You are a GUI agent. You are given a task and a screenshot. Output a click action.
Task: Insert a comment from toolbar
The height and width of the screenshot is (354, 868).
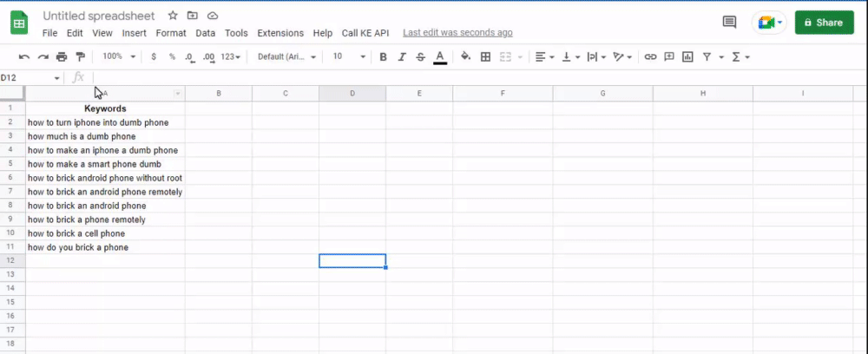(669, 57)
